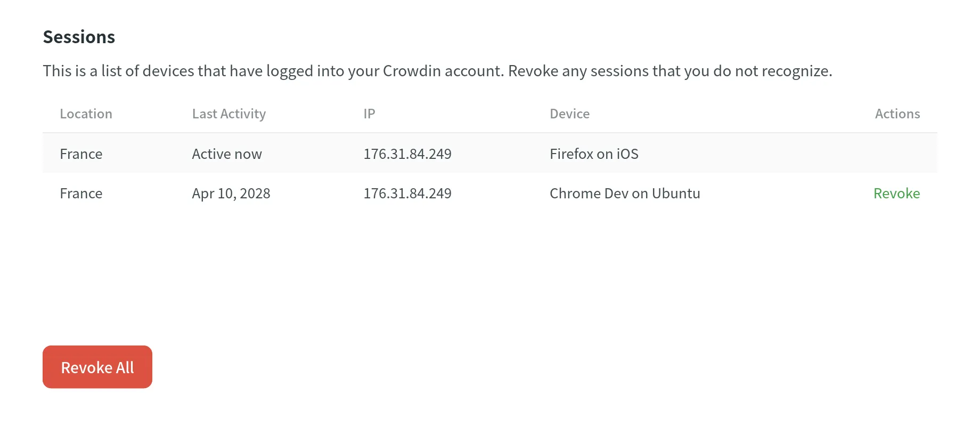The image size is (980, 426).
Task: Click the empty Actions cell for Firefox session
Action: [897, 154]
